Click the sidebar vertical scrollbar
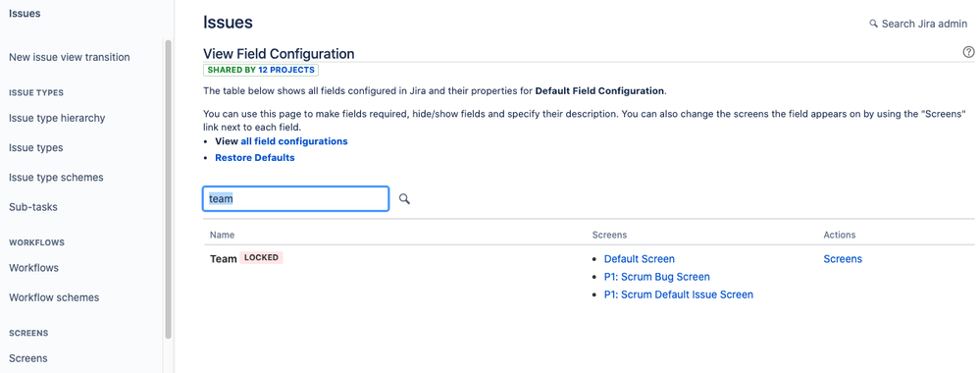 [168, 189]
